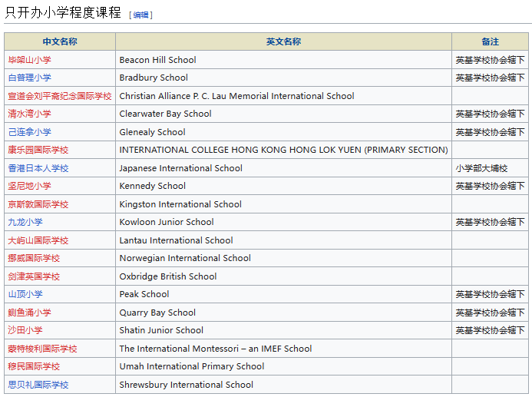
Task: Open the 沙田小学 link
Action: (25, 330)
